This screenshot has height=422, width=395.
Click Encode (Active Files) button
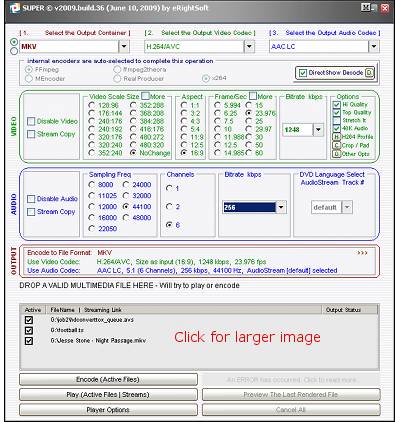click(108, 380)
